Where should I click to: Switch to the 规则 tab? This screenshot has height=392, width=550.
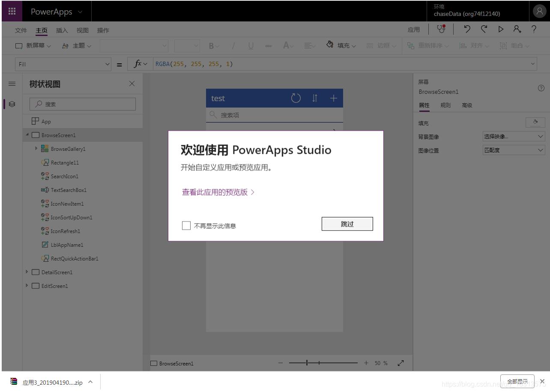pos(445,105)
